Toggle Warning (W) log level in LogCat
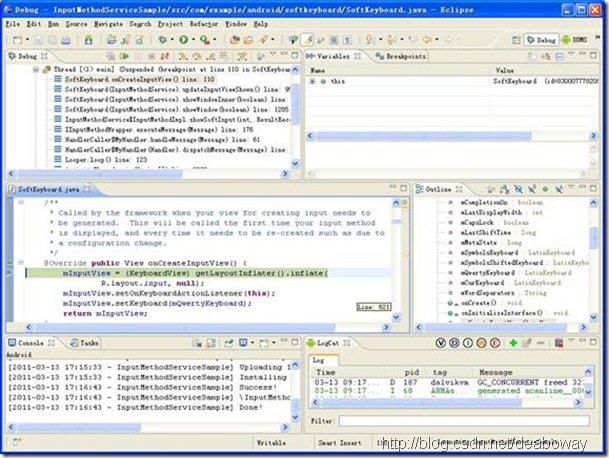 [481, 343]
